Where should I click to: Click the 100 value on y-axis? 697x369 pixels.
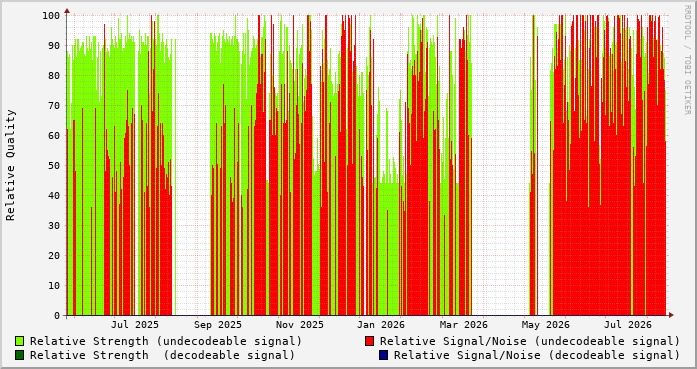point(51,15)
